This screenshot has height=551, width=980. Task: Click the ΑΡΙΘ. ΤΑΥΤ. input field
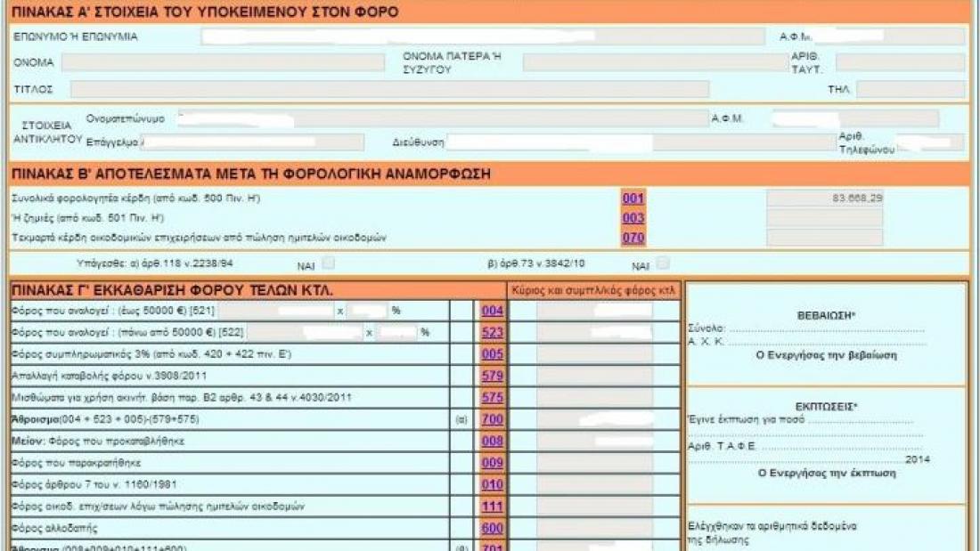pyautogui.click(x=900, y=62)
